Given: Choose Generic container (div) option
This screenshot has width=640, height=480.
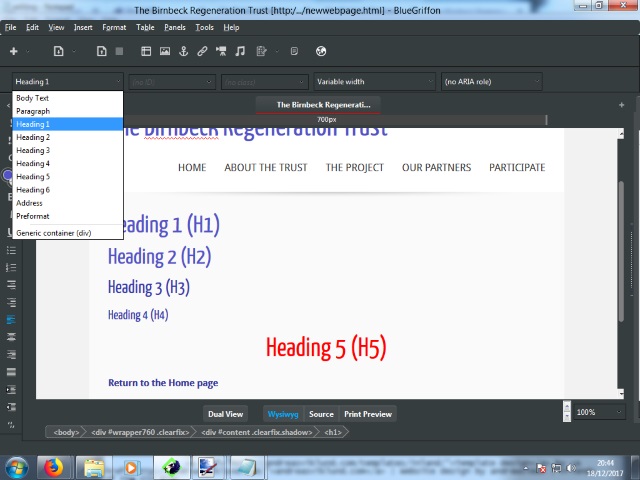Looking at the screenshot, I should pyautogui.click(x=68, y=233).
